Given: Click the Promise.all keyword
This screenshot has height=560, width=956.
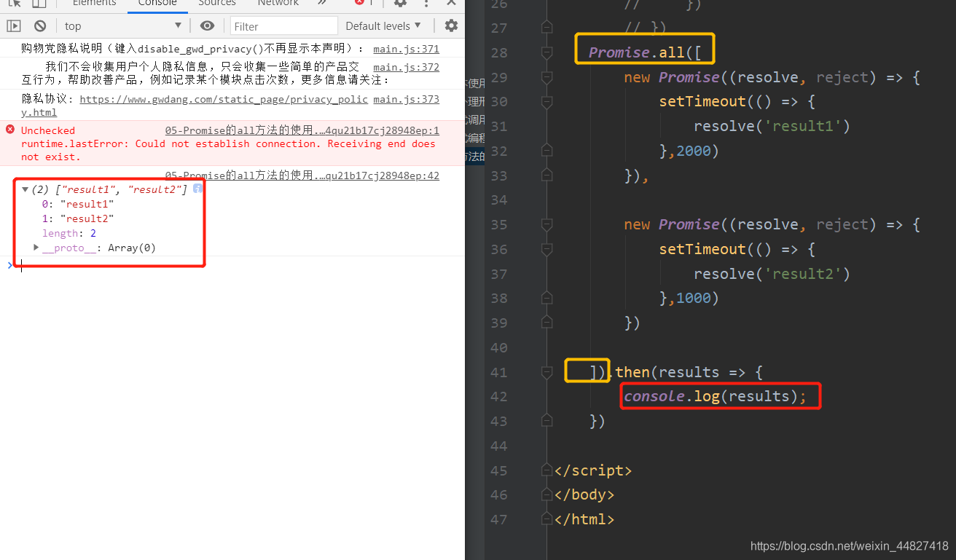Looking at the screenshot, I should click(x=637, y=52).
